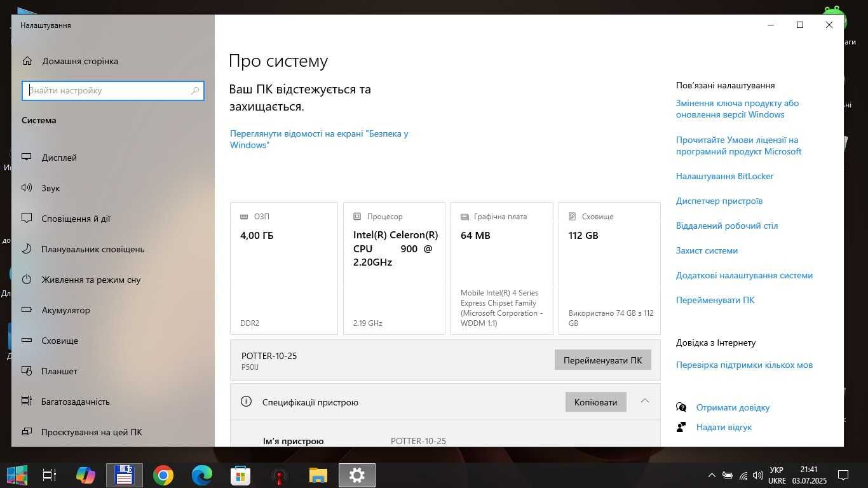Switch the УКР keyboard language indicator
The image size is (868, 488).
click(776, 475)
